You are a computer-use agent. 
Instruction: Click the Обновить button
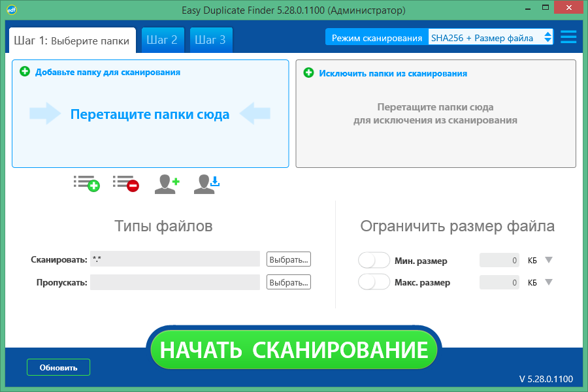pyautogui.click(x=57, y=367)
